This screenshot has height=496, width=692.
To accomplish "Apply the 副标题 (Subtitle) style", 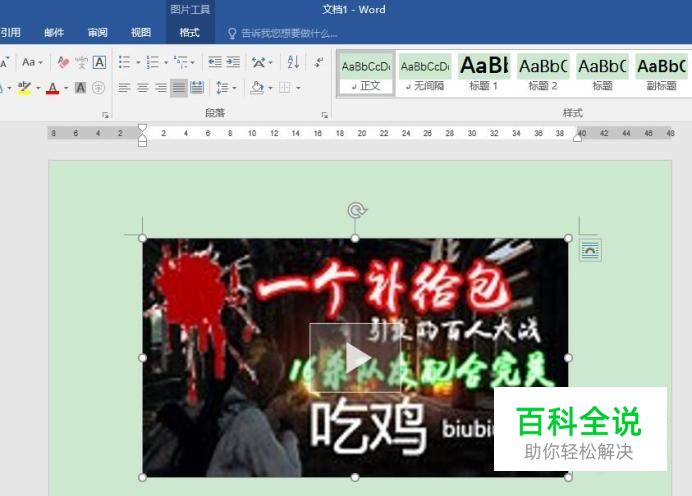I will coord(662,73).
